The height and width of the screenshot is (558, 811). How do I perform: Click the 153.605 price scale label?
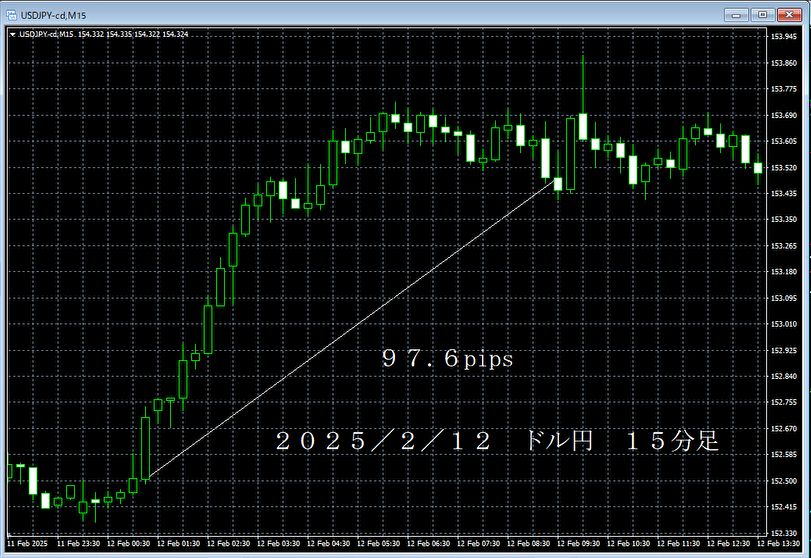click(x=784, y=141)
